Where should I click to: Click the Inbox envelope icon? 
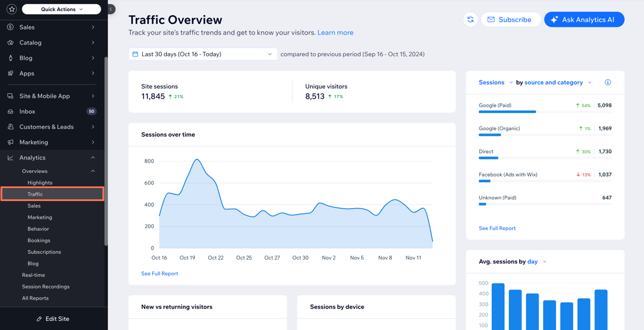pyautogui.click(x=11, y=111)
